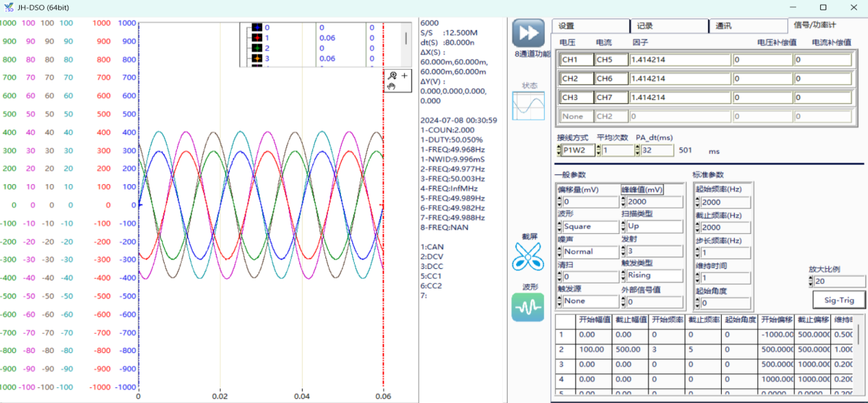Click the blue cursor 0 legend icon
Viewport: 868px width, 403px height.
point(257,28)
